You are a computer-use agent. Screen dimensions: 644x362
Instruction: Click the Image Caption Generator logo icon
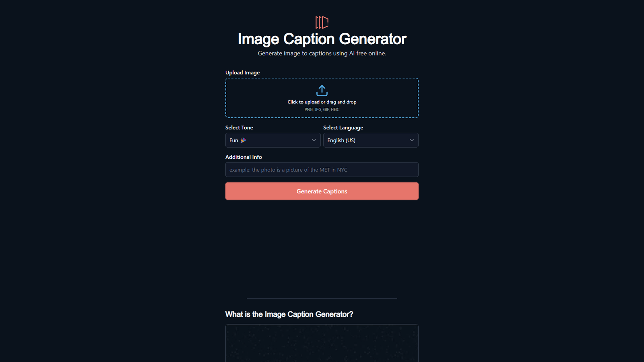pos(322,23)
